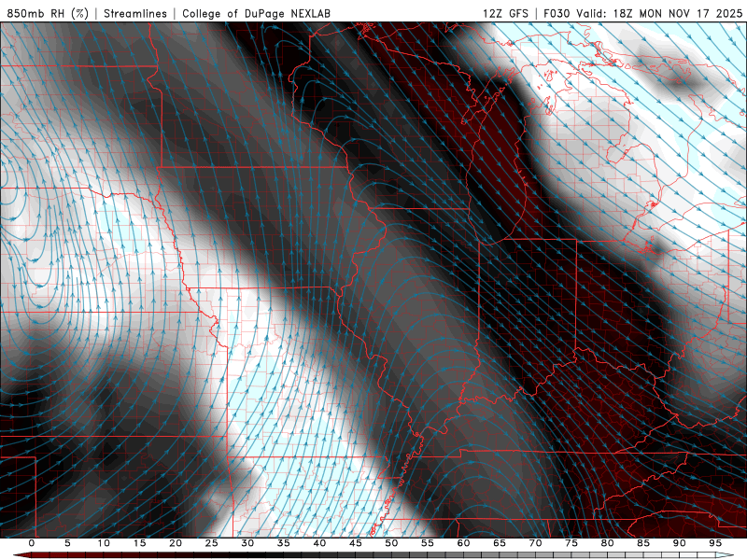
Task: Click the color scale label "25"
Action: [212, 543]
